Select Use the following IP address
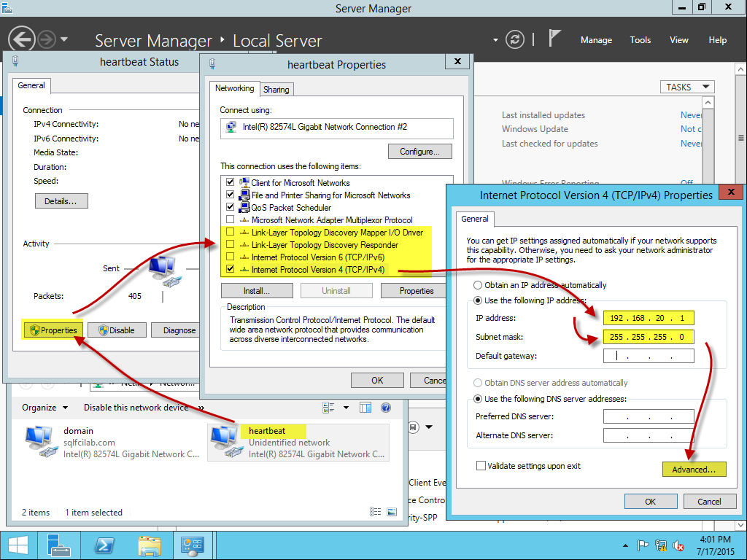Screen dimensions: 747x560 [x=477, y=300]
